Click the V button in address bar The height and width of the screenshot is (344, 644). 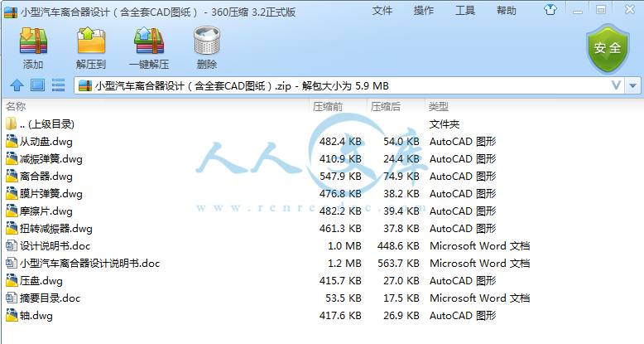tap(616, 85)
